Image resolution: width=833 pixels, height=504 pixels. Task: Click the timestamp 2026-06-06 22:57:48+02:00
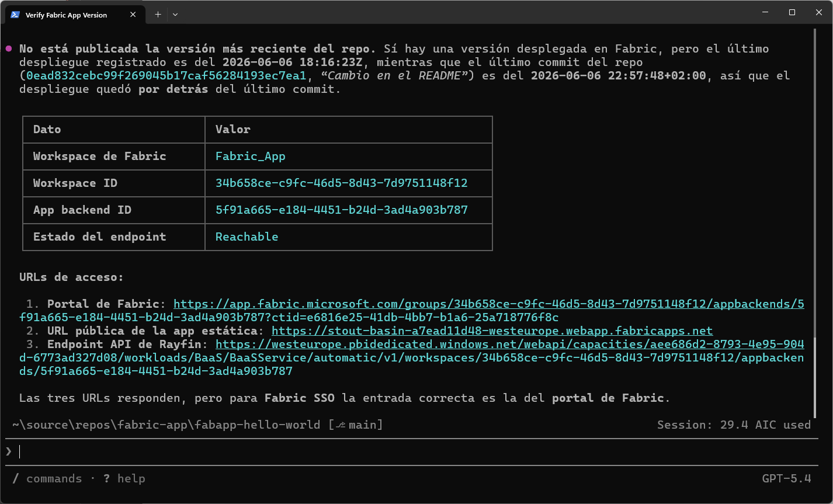coord(619,75)
